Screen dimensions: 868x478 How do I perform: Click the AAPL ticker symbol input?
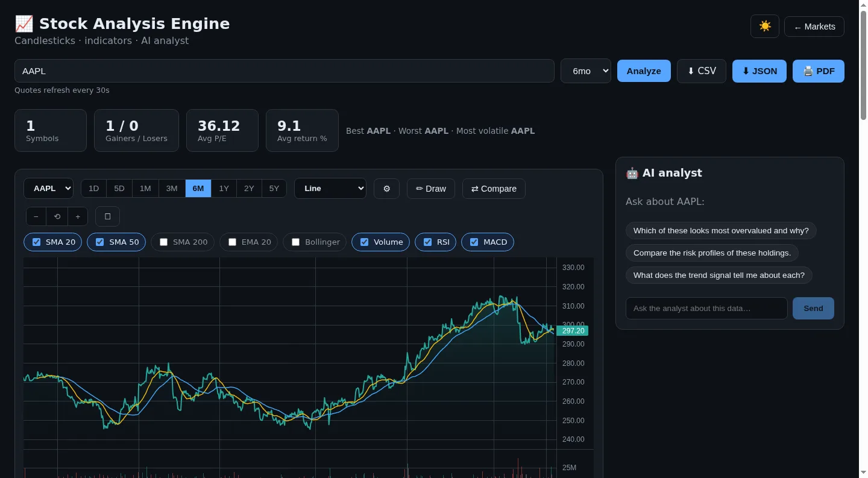coord(285,71)
